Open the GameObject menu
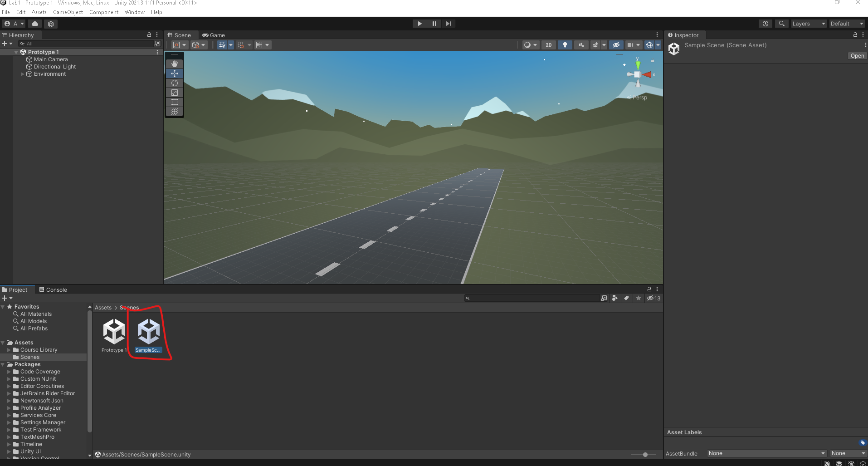Viewport: 868px width, 466px height. [x=68, y=12]
